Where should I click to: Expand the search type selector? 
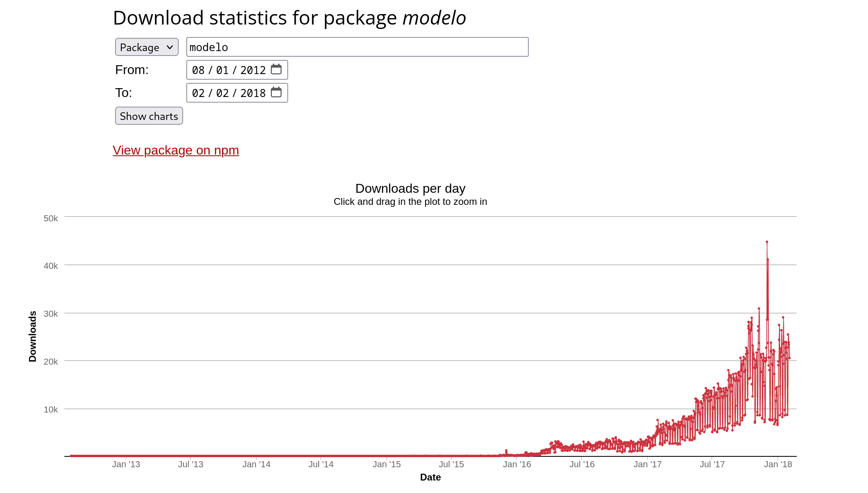point(146,47)
